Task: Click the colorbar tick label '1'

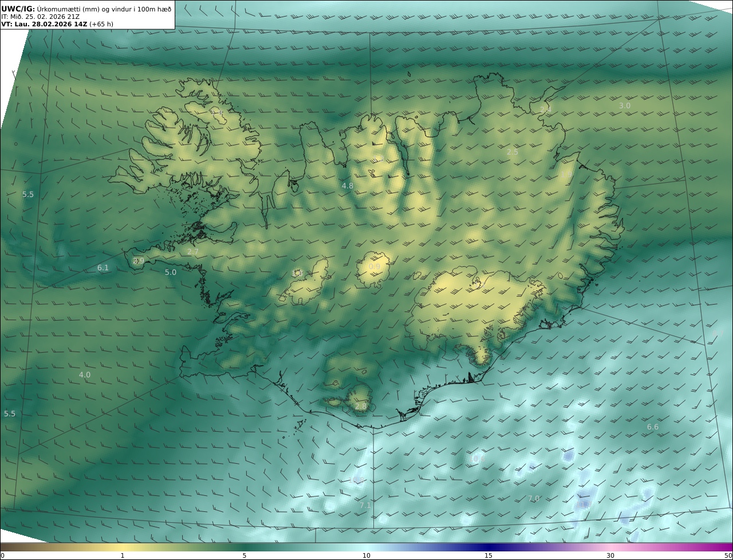Action: coord(123,555)
